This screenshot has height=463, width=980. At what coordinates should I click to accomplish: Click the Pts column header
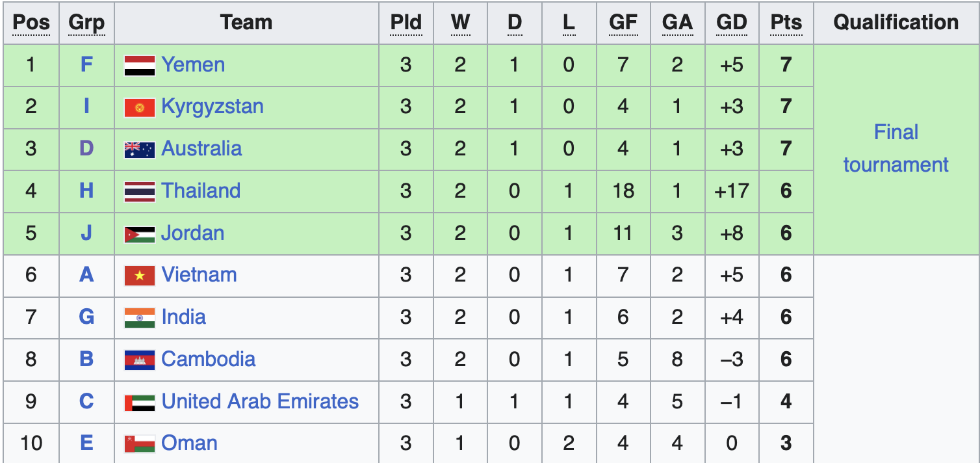coord(786,22)
